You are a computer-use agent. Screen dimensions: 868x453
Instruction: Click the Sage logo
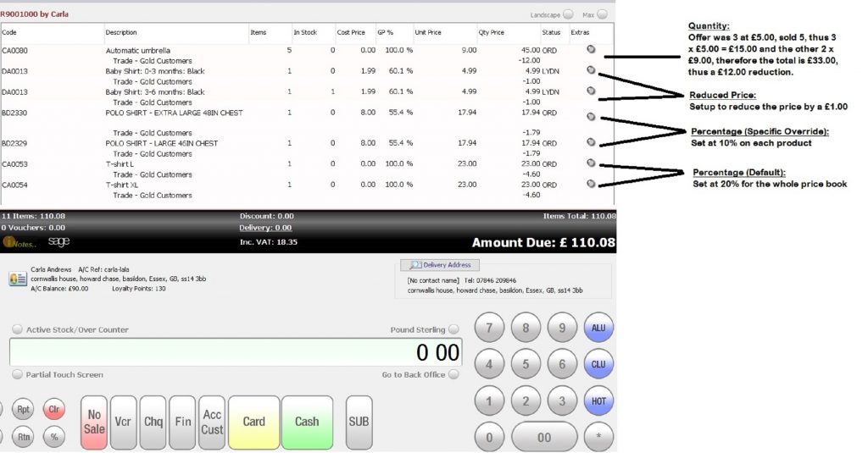pos(58,241)
